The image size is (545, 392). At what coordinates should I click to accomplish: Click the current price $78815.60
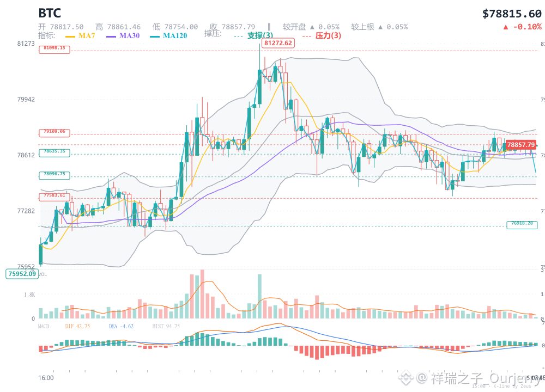coord(512,14)
